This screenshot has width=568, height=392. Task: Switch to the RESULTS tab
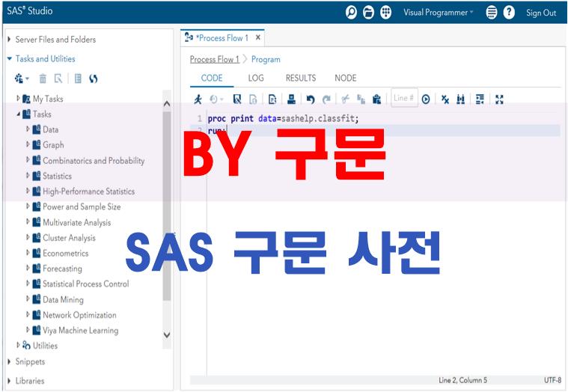pyautogui.click(x=301, y=78)
